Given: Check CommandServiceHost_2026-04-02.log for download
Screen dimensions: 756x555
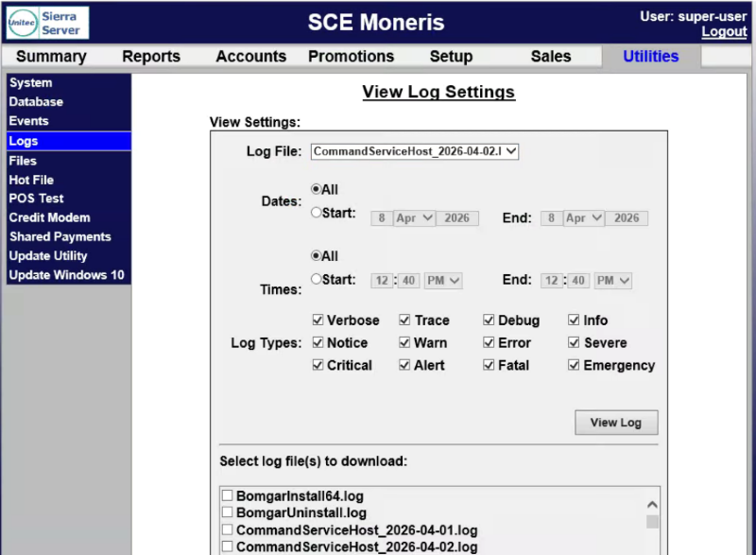Looking at the screenshot, I should click(x=227, y=546).
